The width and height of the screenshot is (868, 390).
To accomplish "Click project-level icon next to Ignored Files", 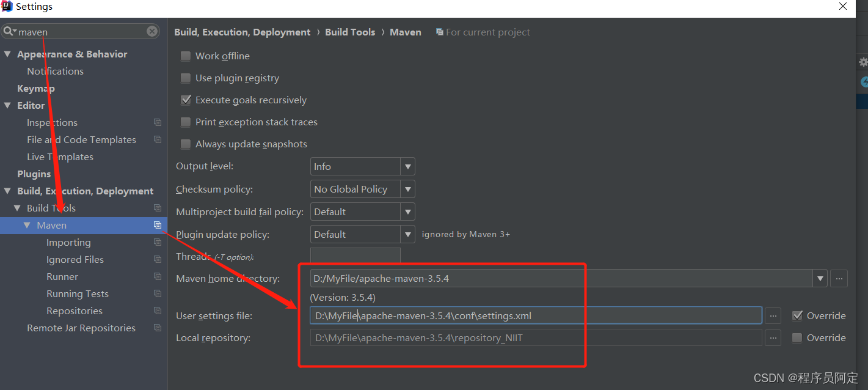I will pos(158,259).
